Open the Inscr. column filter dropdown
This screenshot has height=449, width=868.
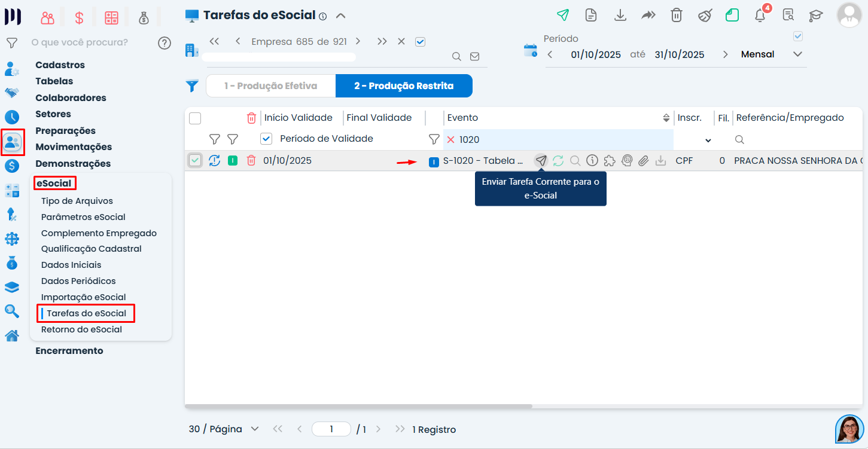(708, 140)
